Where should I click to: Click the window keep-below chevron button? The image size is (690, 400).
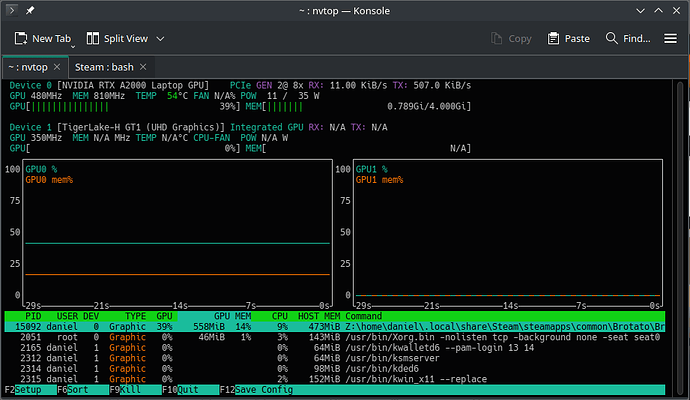click(640, 11)
